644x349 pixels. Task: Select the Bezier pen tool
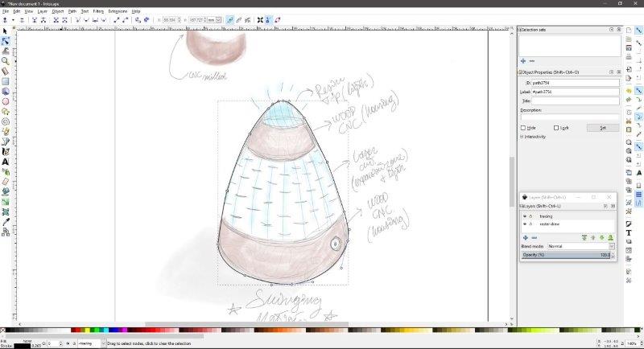coord(6,142)
